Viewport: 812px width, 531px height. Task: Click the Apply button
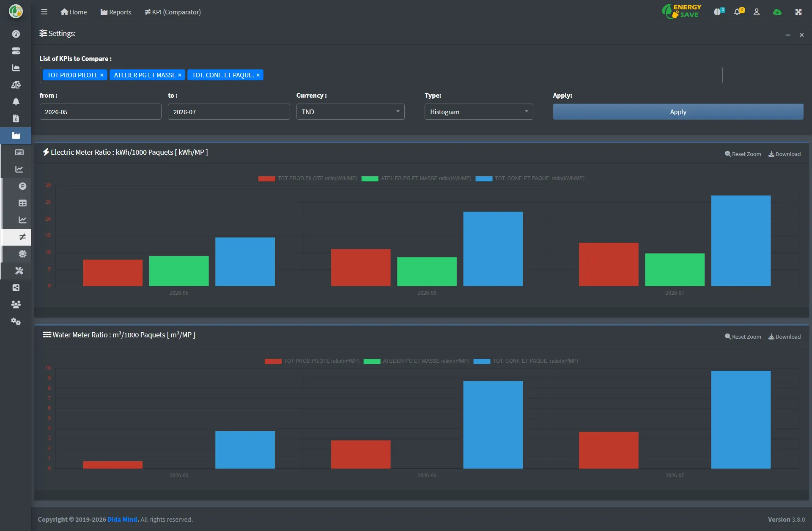point(678,112)
